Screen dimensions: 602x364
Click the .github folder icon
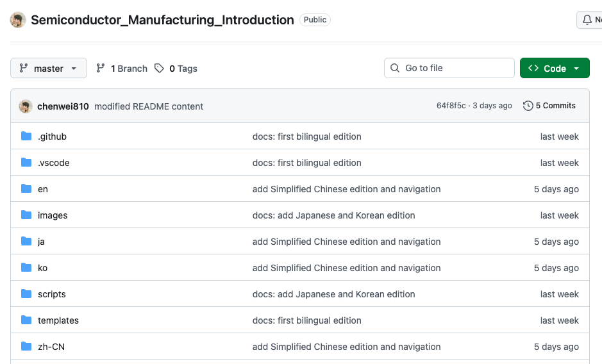26,136
